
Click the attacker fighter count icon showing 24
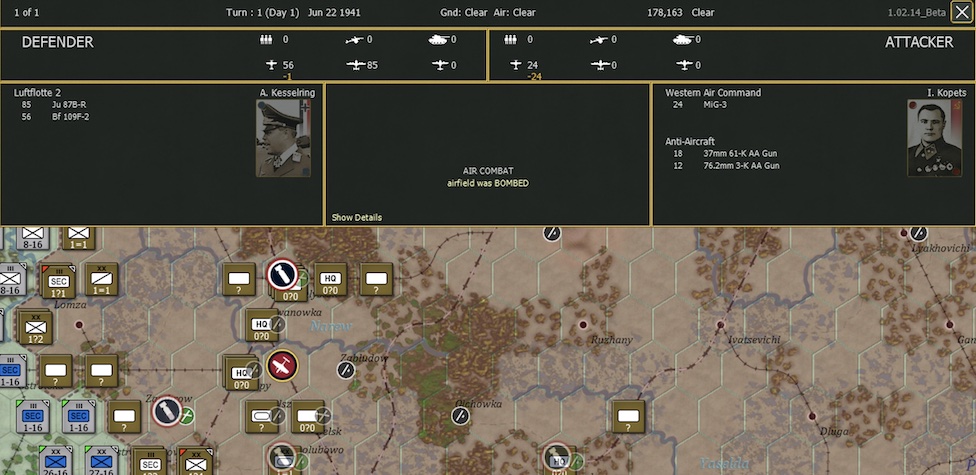tap(515, 65)
